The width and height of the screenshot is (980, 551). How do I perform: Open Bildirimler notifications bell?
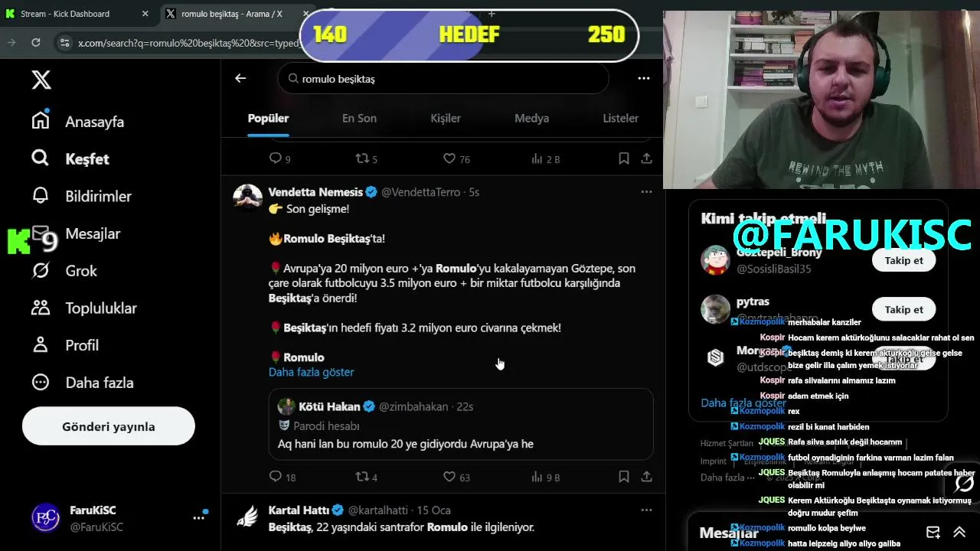click(x=41, y=196)
